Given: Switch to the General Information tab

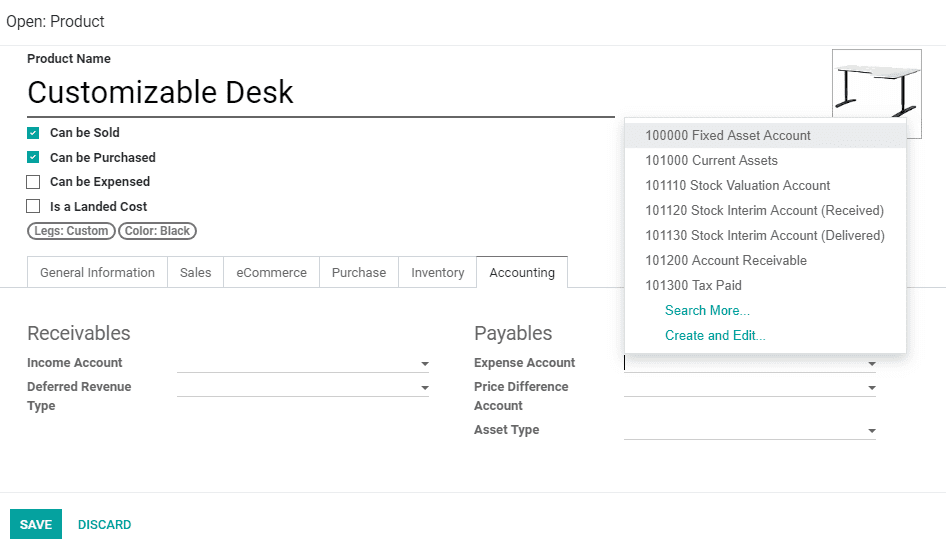Looking at the screenshot, I should [x=97, y=272].
